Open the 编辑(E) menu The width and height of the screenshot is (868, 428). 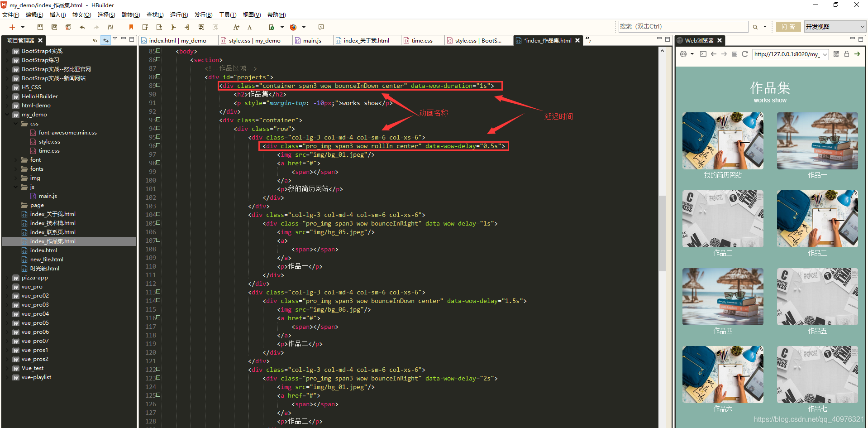(x=34, y=15)
